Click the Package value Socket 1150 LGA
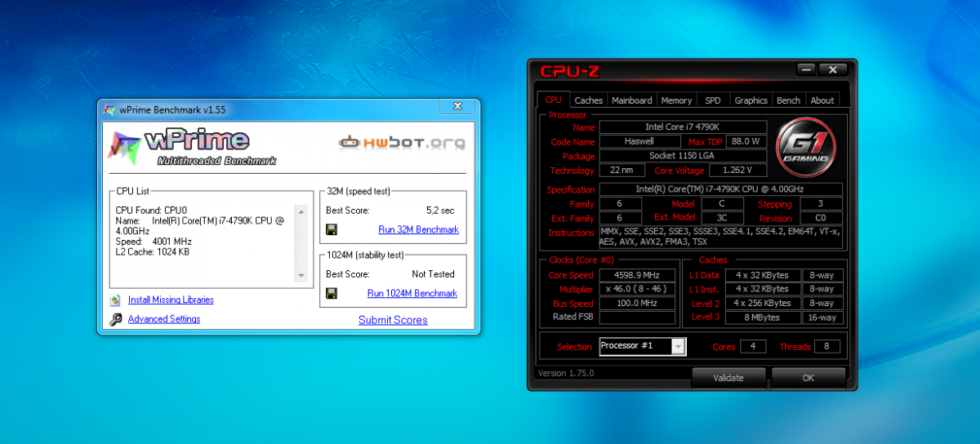The height and width of the screenshot is (444, 980). coord(683,155)
